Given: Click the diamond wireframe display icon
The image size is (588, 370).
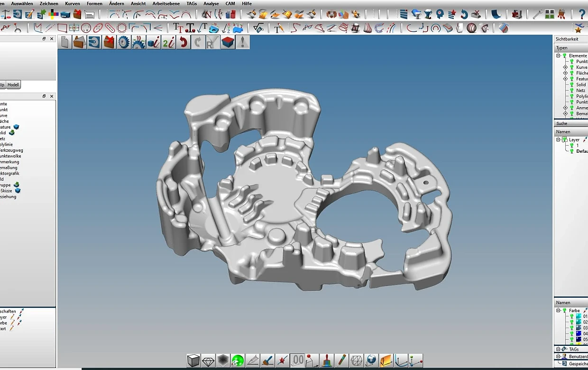Looking at the screenshot, I should point(208,361).
